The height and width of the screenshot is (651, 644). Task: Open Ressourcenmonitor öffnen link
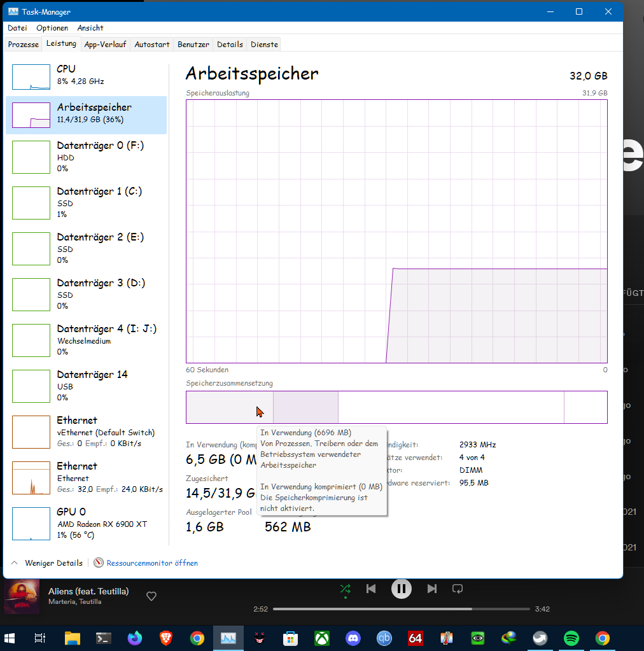point(152,563)
